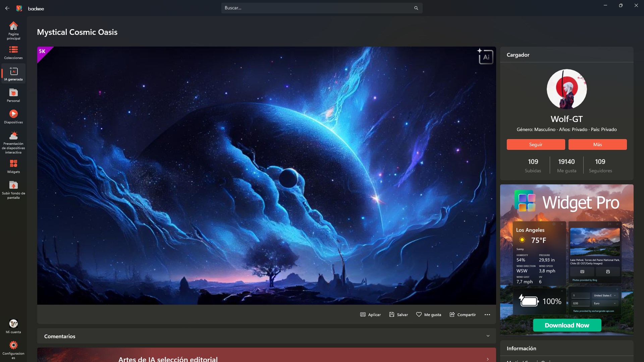Expand the Comentarios section
644x362 pixels.
[x=488, y=336]
